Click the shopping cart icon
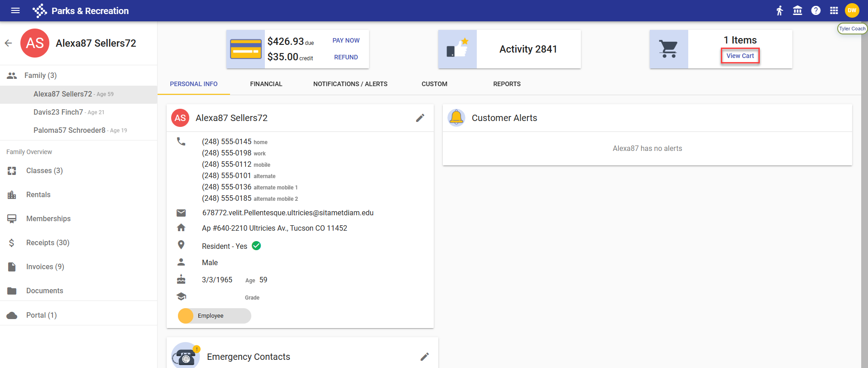Image resolution: width=868 pixels, height=368 pixels. tap(668, 49)
